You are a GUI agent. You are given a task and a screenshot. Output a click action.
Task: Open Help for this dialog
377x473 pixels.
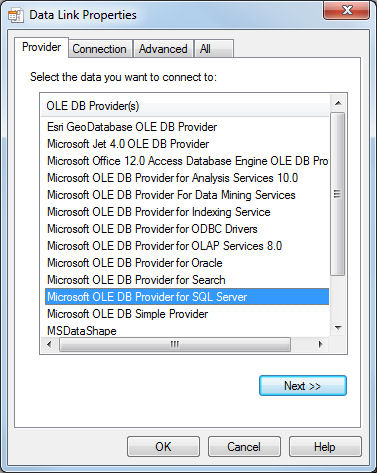(x=325, y=447)
